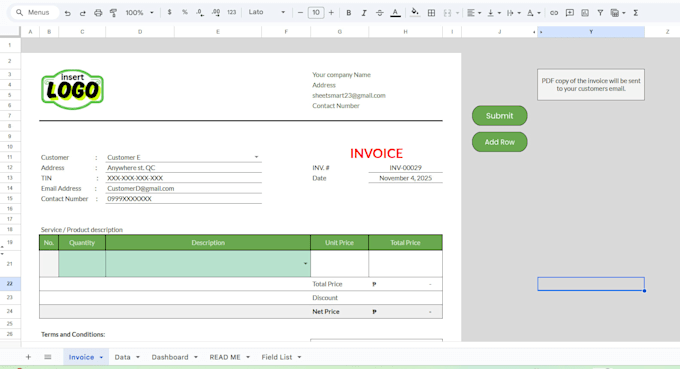Insert link using chain icon
The height and width of the screenshot is (369, 680).
pos(554,13)
